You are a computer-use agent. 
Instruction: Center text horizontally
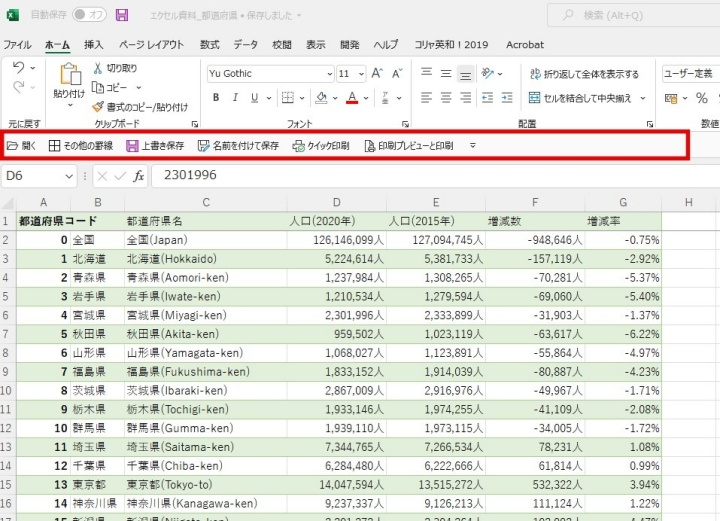point(446,98)
